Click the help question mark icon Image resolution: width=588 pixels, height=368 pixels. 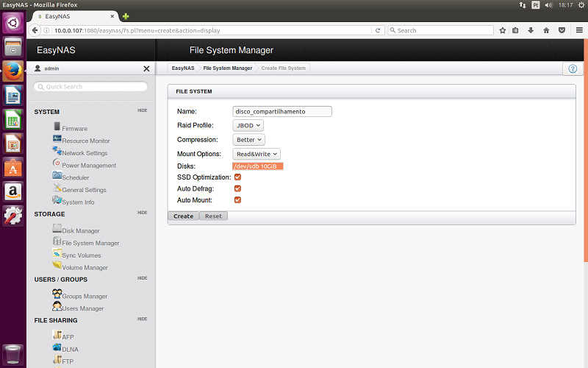(x=573, y=68)
